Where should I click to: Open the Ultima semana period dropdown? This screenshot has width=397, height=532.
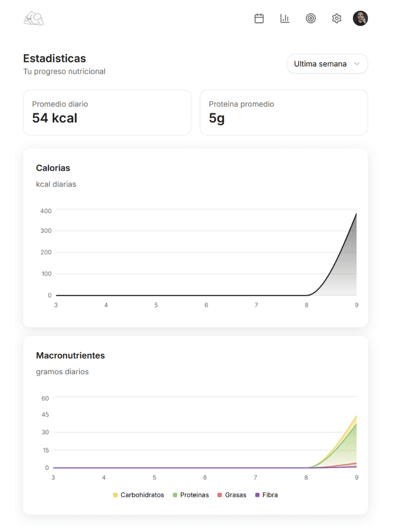pyautogui.click(x=321, y=64)
